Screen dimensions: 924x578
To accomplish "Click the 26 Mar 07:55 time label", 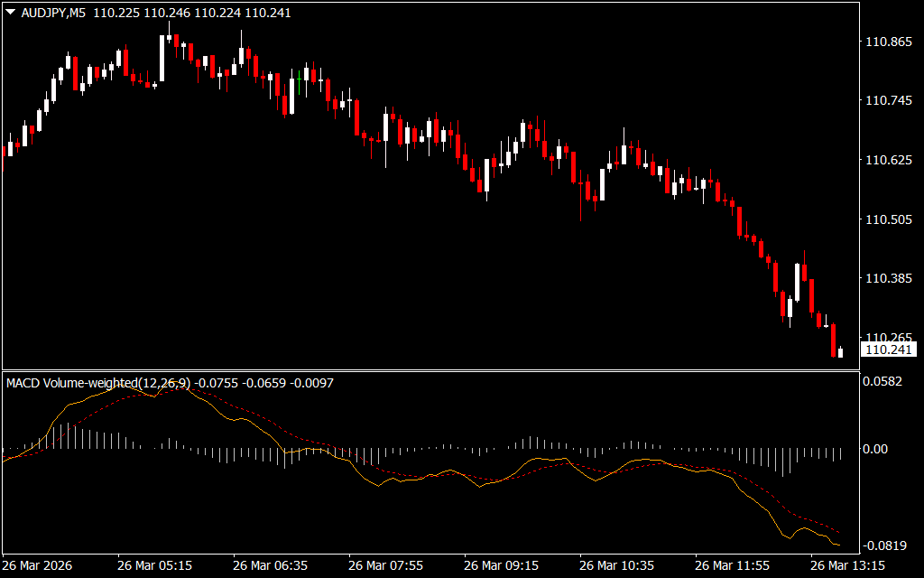I will [x=385, y=565].
